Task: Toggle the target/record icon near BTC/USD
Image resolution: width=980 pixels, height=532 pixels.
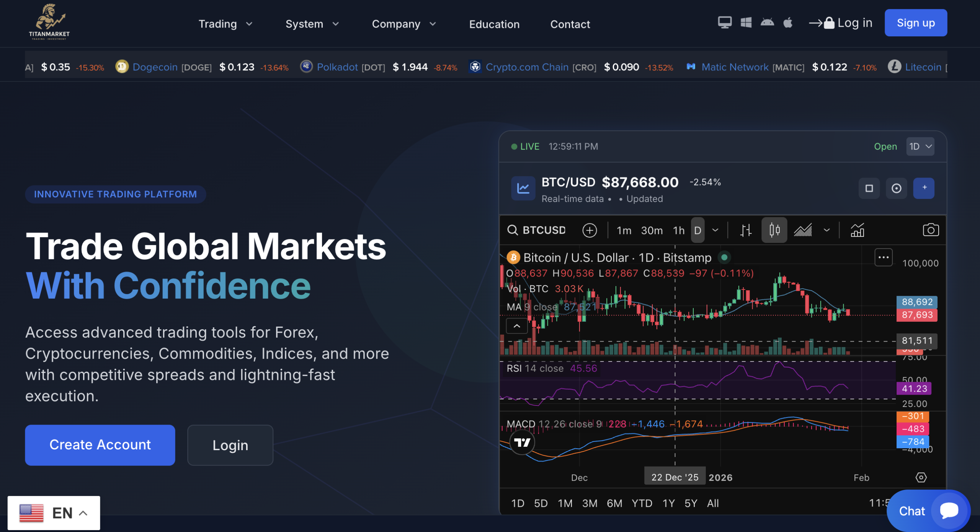Action: coord(896,188)
